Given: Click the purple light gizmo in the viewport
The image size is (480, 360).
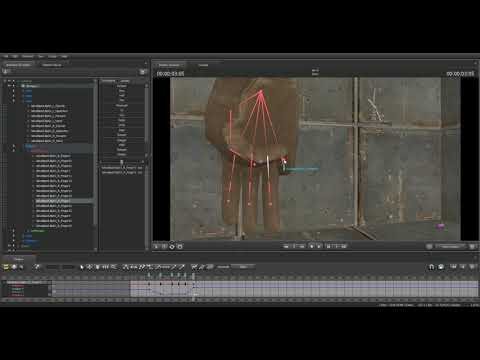Looking at the screenshot, I should (440, 227).
